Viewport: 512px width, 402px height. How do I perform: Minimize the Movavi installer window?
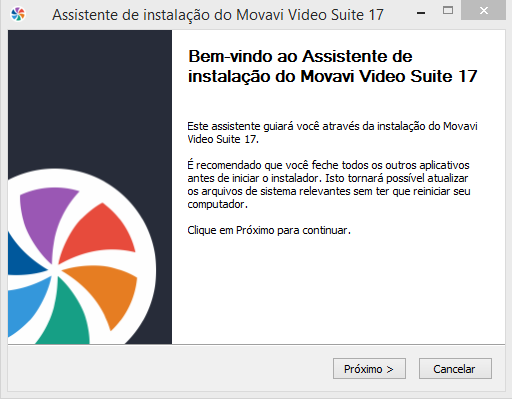[421, 13]
